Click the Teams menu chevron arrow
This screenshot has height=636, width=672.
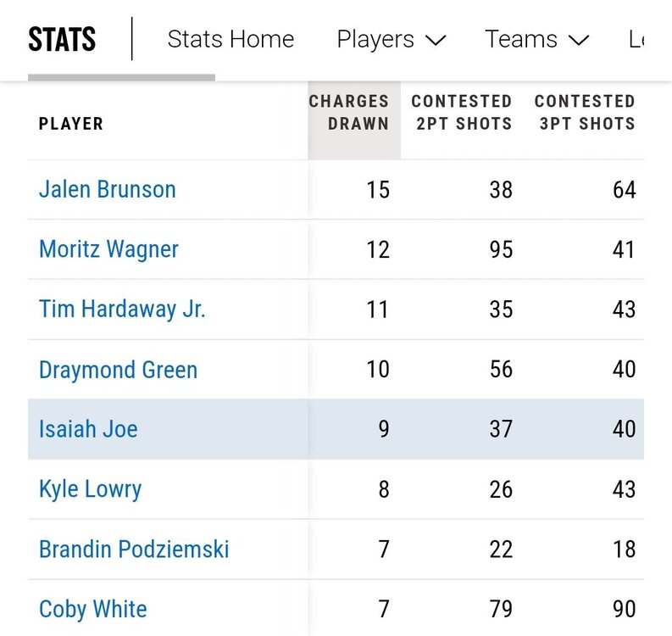point(579,40)
